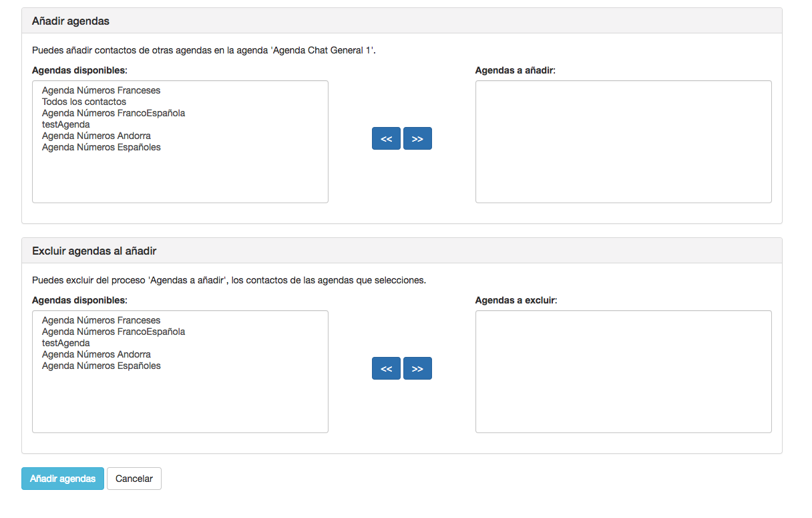812x518 pixels.
Task: Select Agenda Números Franceses in exclude list
Action: coord(101,320)
